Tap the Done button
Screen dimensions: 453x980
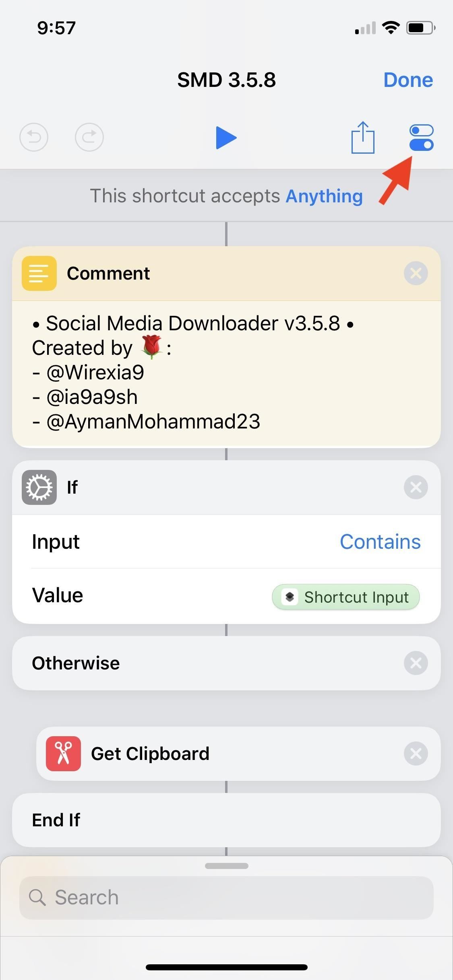(x=408, y=80)
